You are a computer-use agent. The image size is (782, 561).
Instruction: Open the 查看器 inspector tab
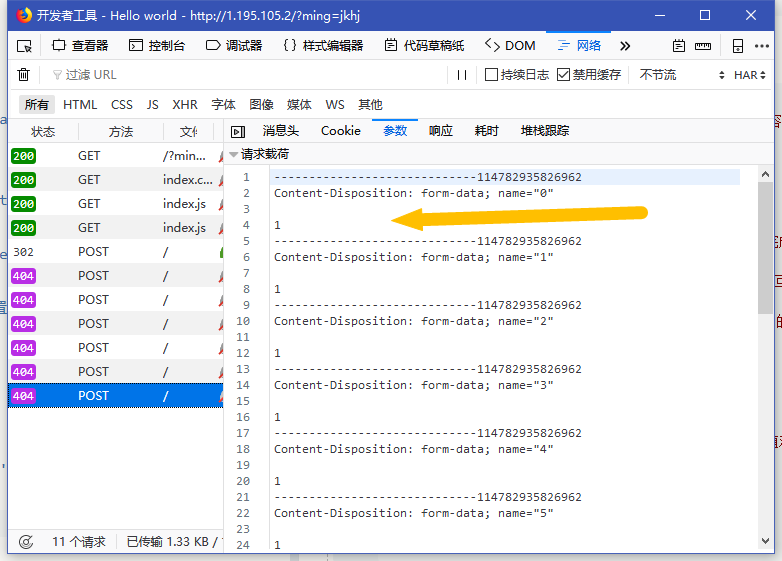click(80, 46)
